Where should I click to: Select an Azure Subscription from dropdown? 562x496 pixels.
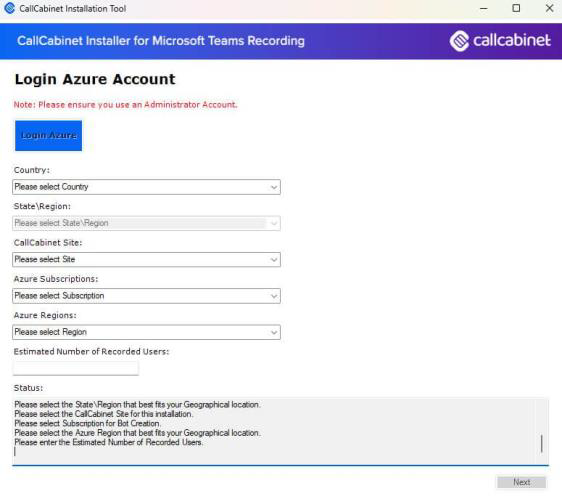(x=146, y=296)
